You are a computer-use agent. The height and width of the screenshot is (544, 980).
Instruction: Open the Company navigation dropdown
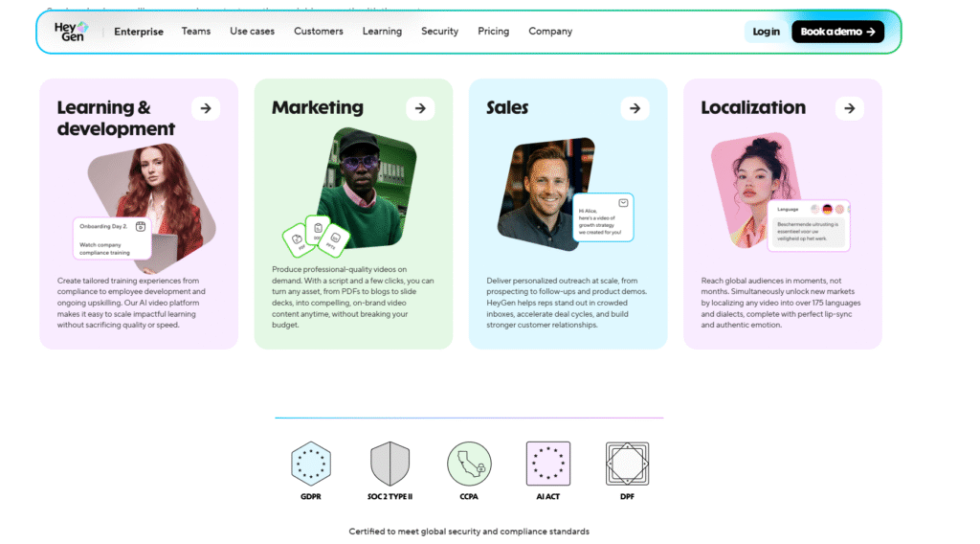click(550, 32)
